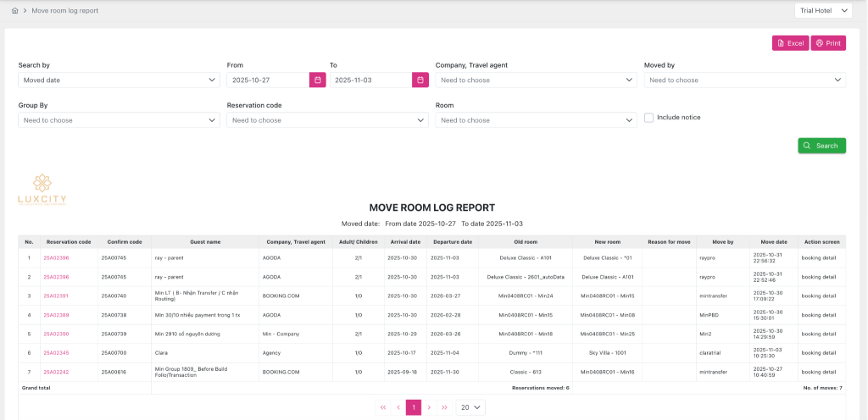
Task: Go to the previous page arrow
Action: point(398,407)
